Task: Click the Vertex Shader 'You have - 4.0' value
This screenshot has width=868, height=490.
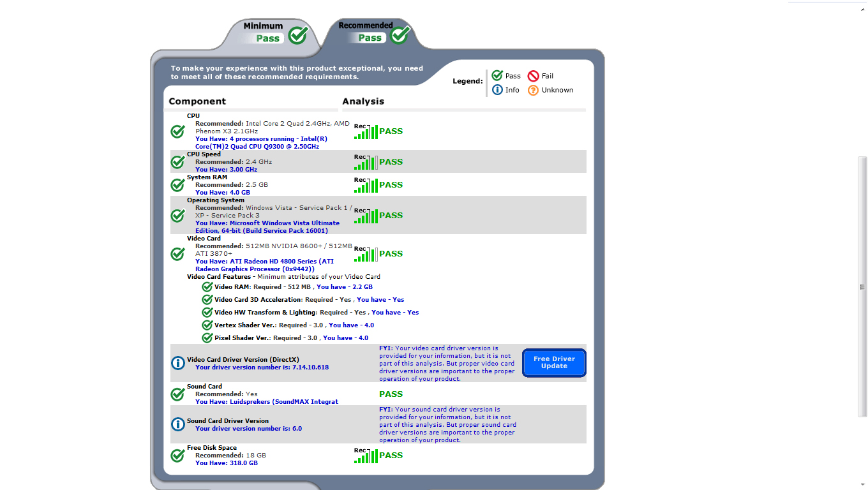Action: (351, 325)
